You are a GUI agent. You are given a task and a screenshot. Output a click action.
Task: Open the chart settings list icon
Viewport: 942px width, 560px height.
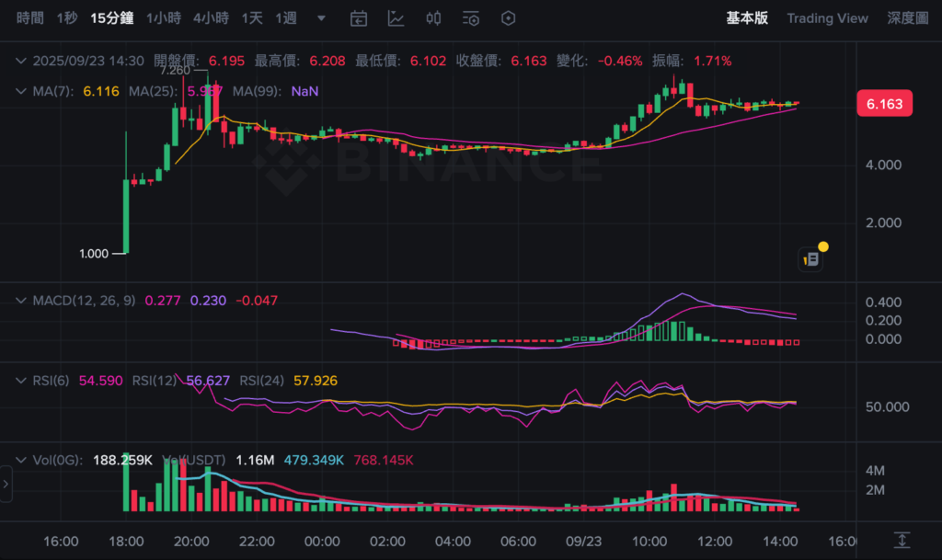click(x=470, y=18)
